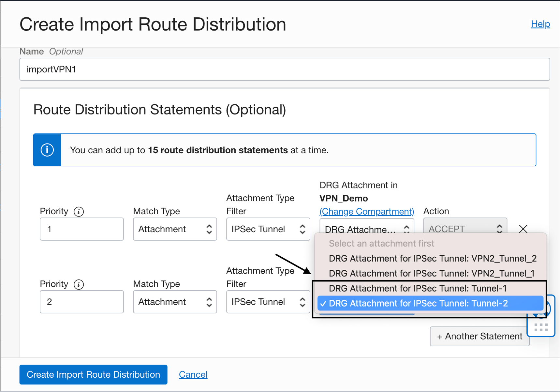Choose DRG Attachment for Tunnel-1
Screen dimensions: 560x392
point(418,288)
